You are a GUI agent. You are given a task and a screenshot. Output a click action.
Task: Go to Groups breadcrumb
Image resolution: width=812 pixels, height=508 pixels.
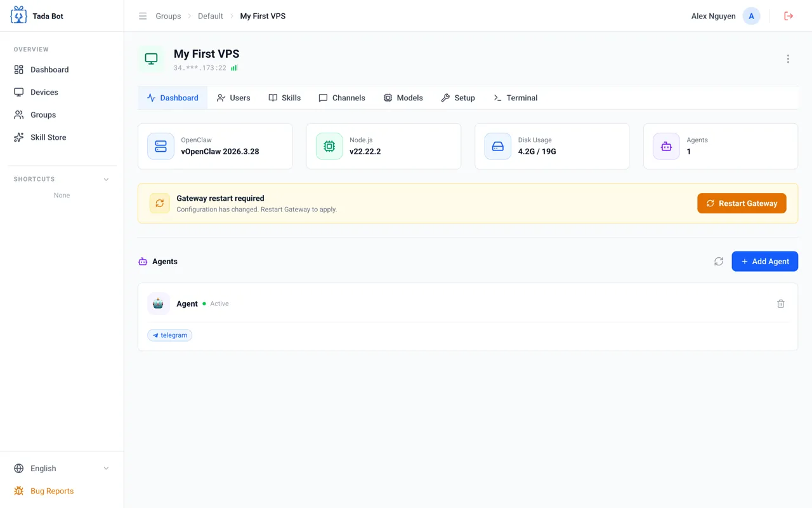[x=168, y=16]
